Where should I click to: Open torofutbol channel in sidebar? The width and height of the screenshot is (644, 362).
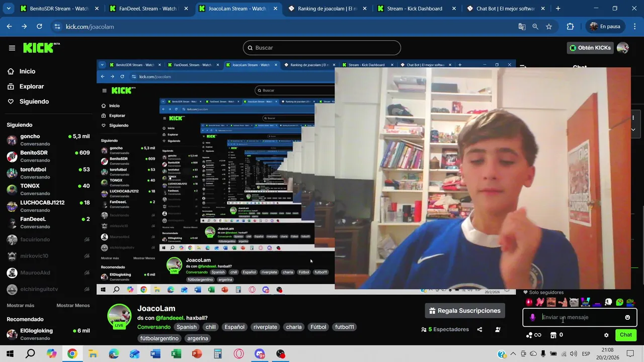coord(48,173)
